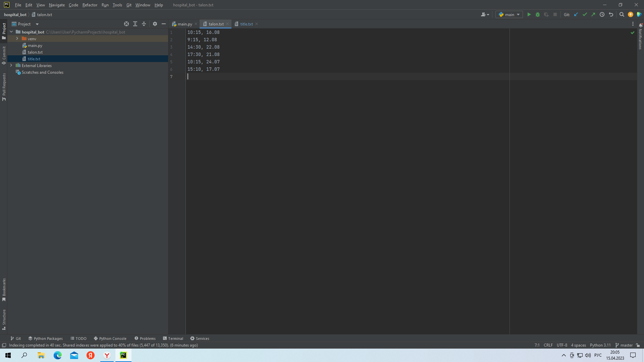Viewport: 644px width, 362px height.
Task: Toggle the Project tool window sidebar
Action: point(4,31)
